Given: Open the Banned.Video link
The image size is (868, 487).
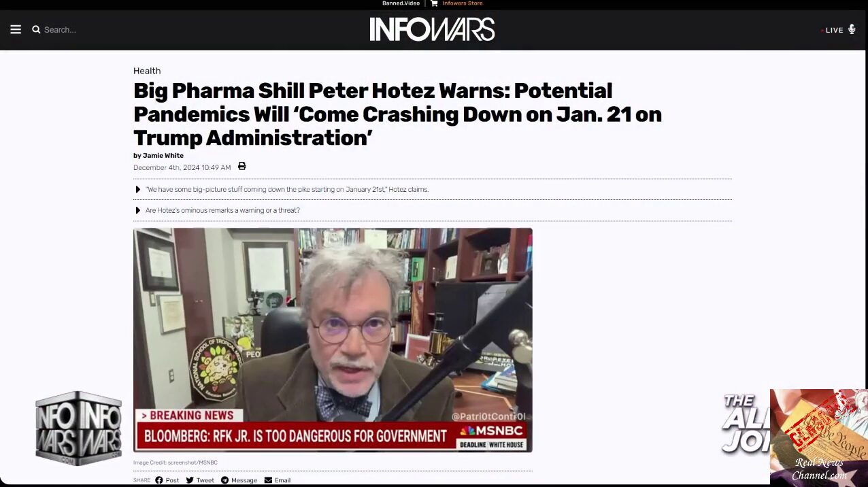Looking at the screenshot, I should (401, 3).
